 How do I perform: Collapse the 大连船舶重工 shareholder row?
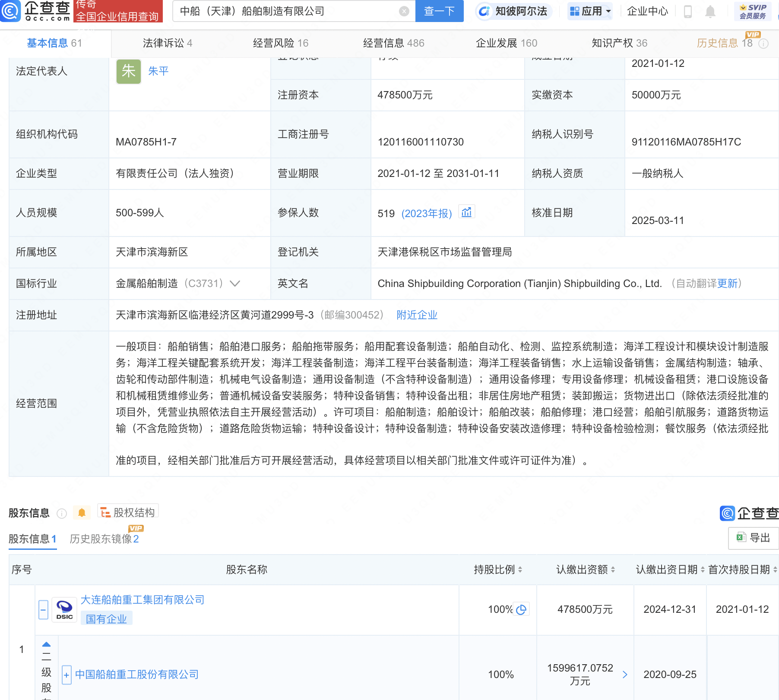coord(43,610)
